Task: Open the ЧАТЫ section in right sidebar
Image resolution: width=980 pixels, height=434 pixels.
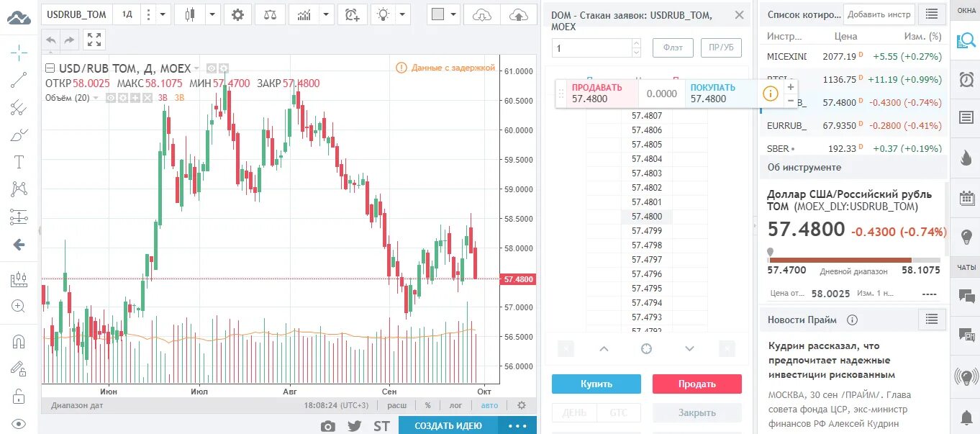Action: click(966, 267)
